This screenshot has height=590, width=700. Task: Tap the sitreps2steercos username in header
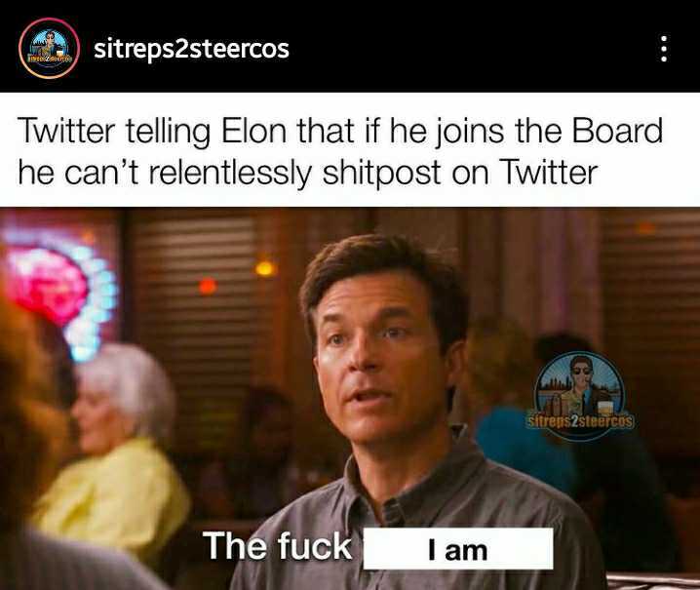pyautogui.click(x=191, y=49)
